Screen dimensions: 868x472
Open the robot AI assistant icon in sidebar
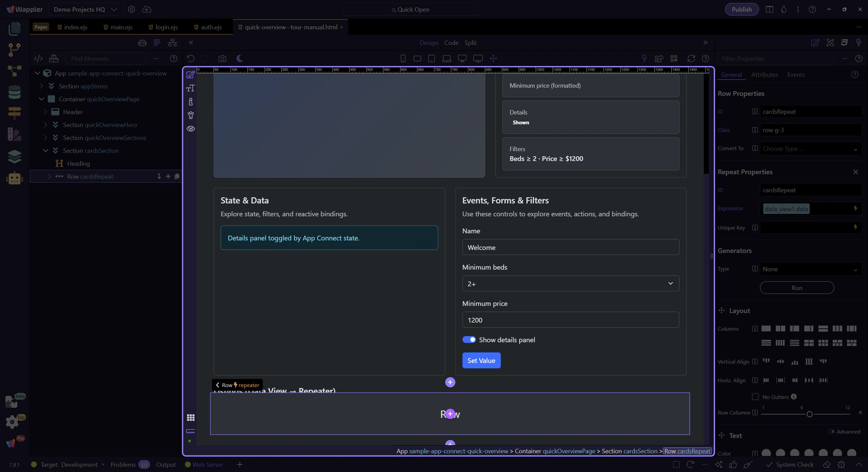(x=14, y=178)
